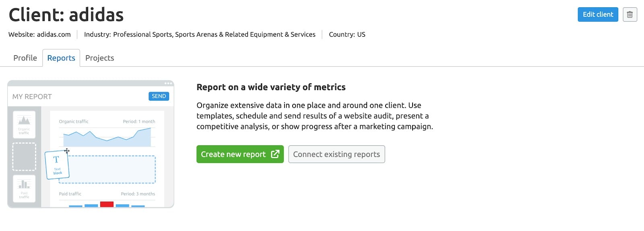644x231 pixels.
Task: Click the three-dots icon atop report preview
Action: click(168, 83)
